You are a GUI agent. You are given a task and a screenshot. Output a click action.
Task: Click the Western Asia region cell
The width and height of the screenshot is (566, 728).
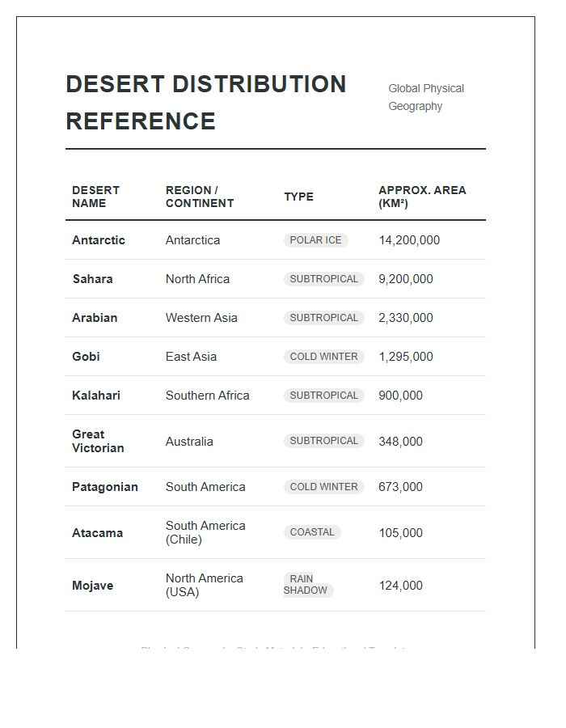coord(201,318)
